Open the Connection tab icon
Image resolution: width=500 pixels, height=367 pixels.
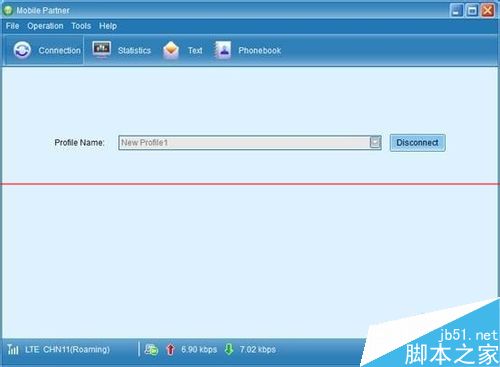(22, 50)
